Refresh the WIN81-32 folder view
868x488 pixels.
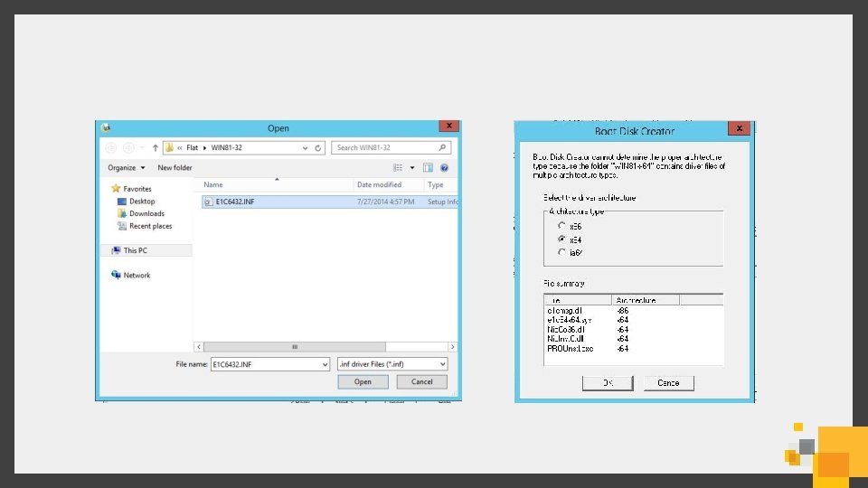(x=317, y=148)
